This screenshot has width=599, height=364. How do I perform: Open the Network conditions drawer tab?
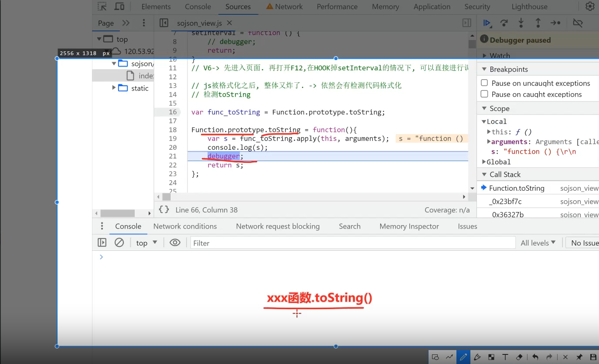[185, 226]
